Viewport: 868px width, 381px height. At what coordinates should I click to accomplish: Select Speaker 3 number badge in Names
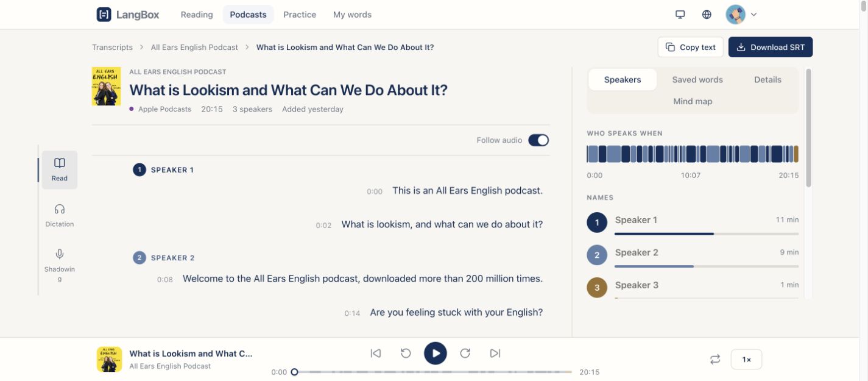click(x=597, y=287)
